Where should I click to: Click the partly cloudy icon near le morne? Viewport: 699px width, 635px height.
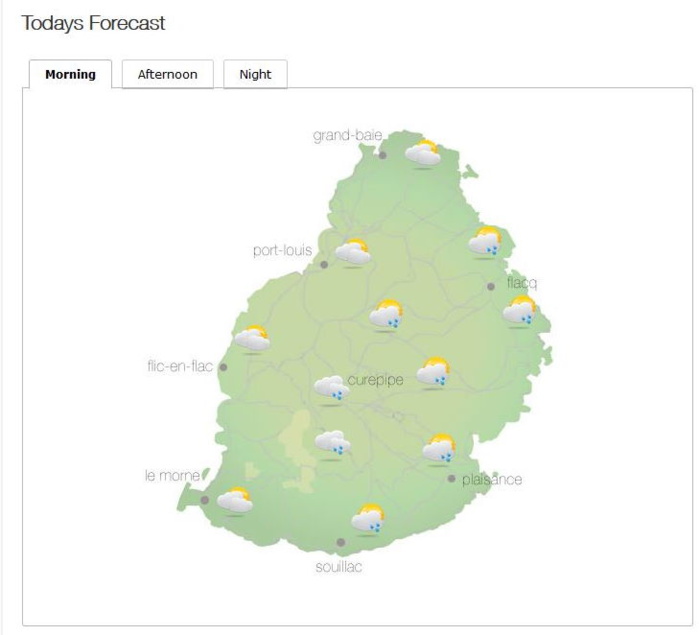(235, 500)
